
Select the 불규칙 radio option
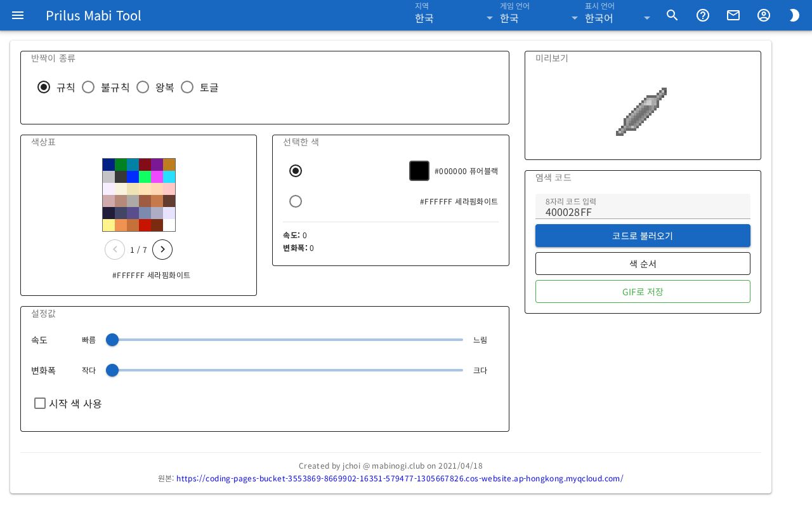(88, 87)
